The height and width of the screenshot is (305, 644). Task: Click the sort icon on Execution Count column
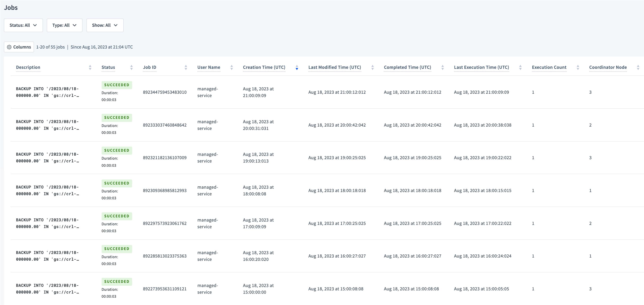click(x=578, y=67)
